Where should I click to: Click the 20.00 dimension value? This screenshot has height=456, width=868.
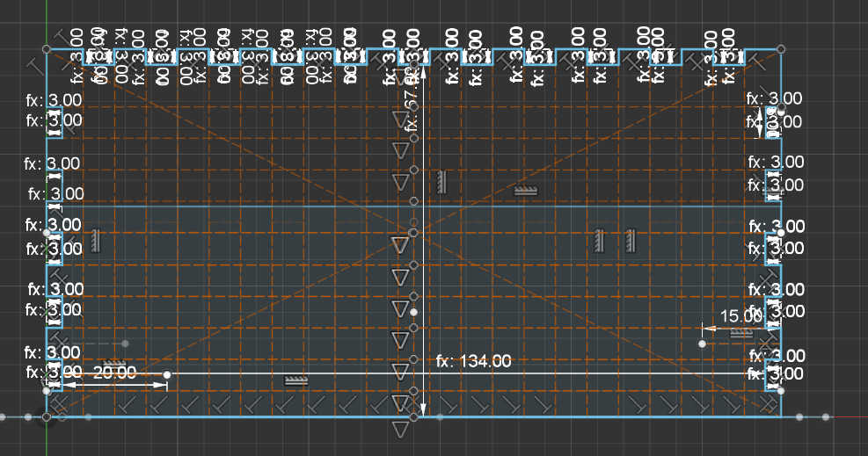(x=114, y=373)
